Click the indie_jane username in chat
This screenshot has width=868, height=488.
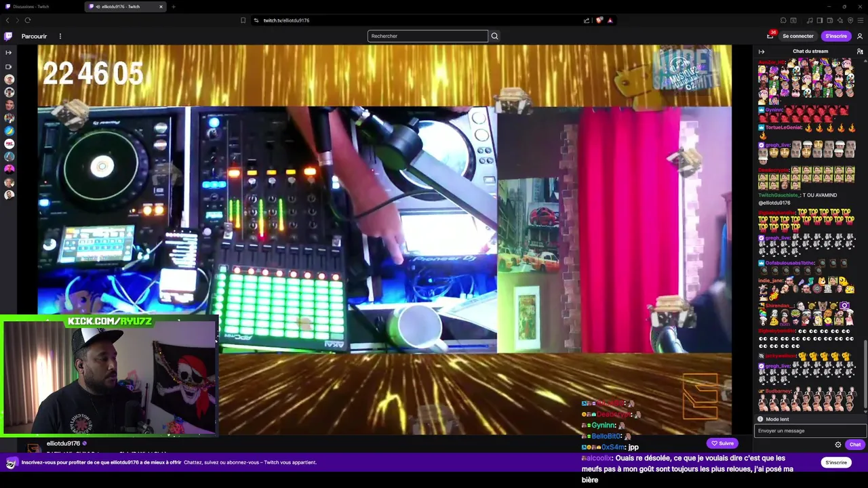coord(770,280)
